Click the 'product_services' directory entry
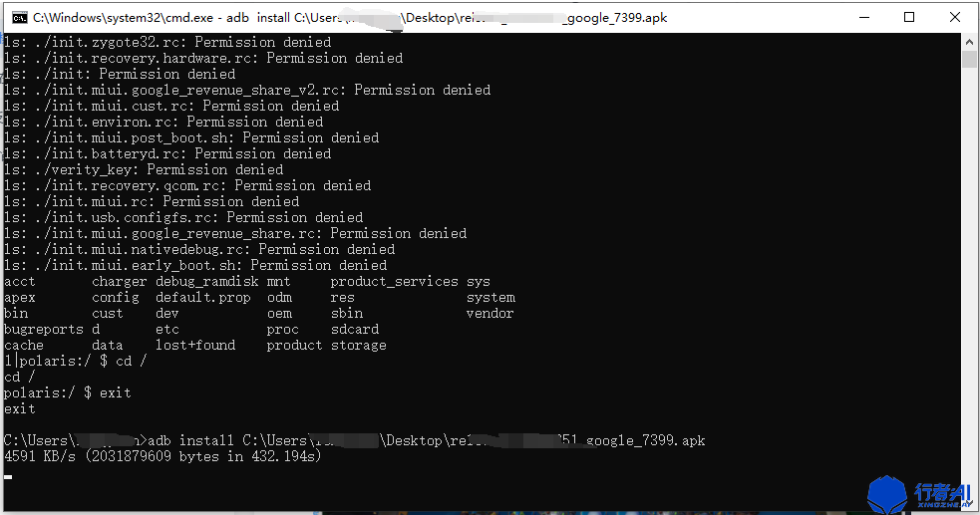 [394, 281]
